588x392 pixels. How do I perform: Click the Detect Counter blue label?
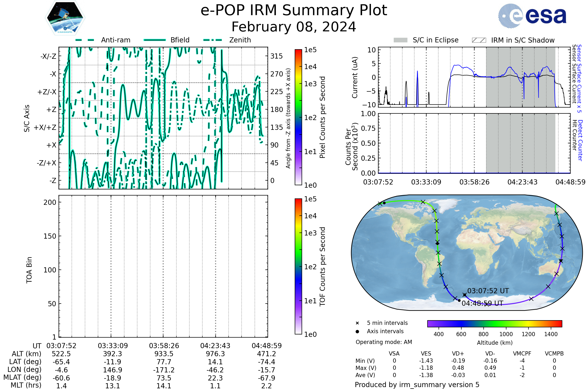(x=580, y=140)
